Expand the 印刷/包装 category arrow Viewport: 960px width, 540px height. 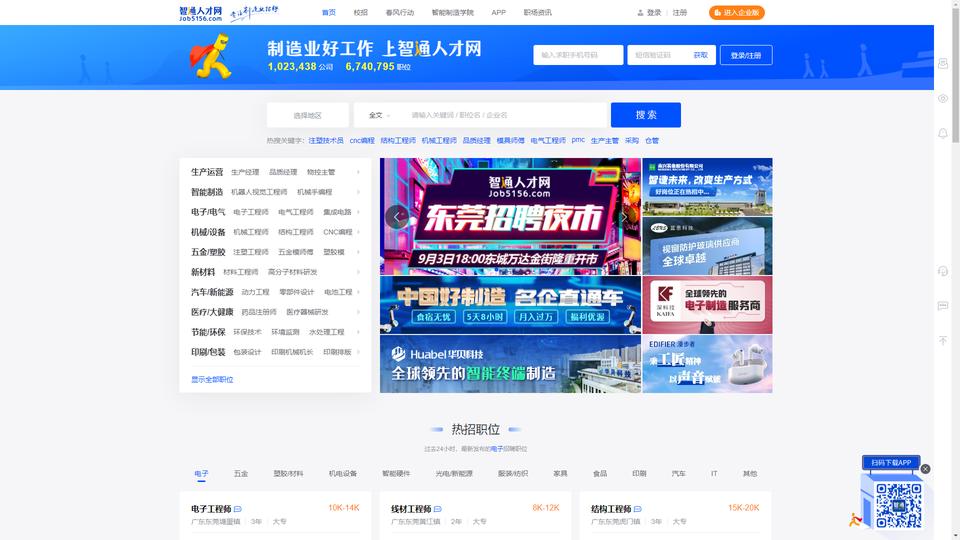coord(358,352)
